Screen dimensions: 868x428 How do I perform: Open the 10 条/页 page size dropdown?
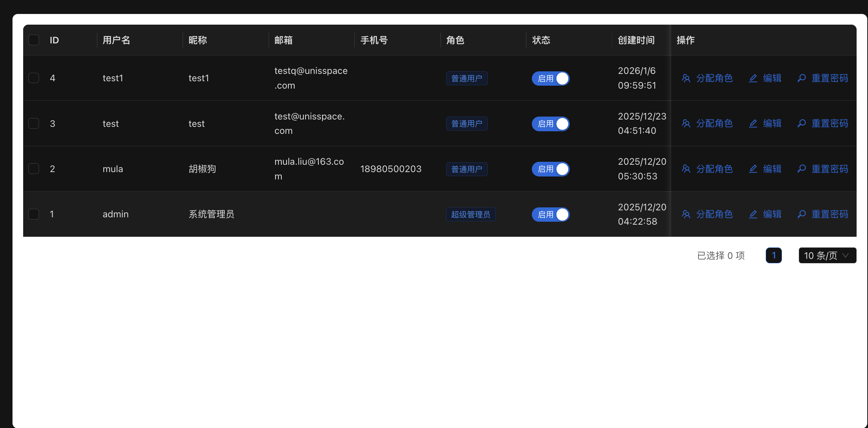[x=827, y=256]
